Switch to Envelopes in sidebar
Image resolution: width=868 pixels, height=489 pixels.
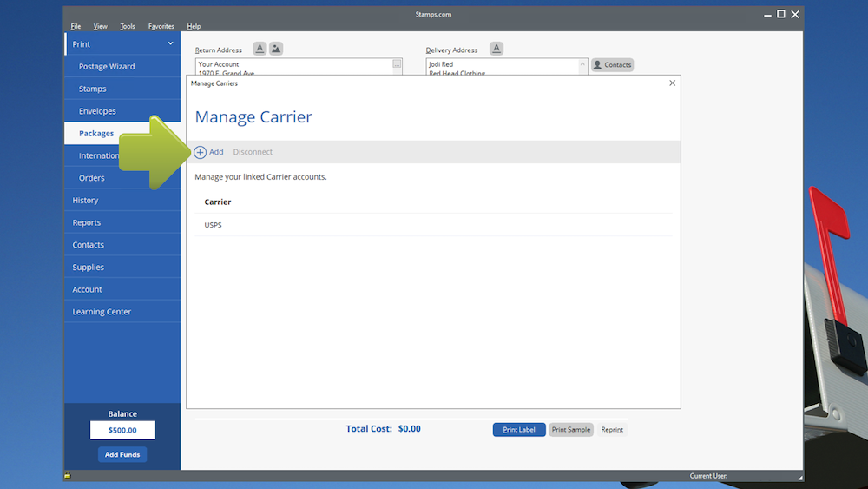click(97, 111)
